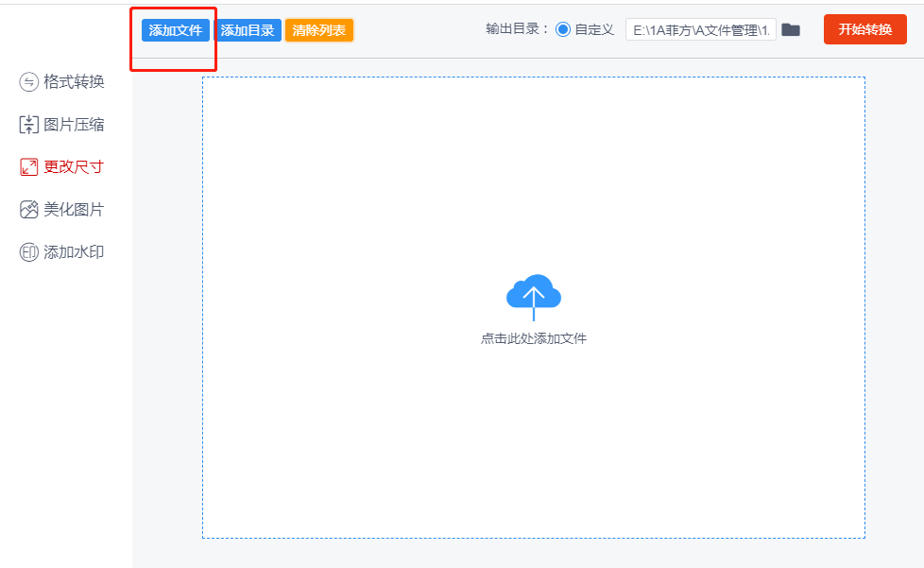Open 添加水印 in the sidebar
The width and height of the screenshot is (924, 568).
coord(61,252)
